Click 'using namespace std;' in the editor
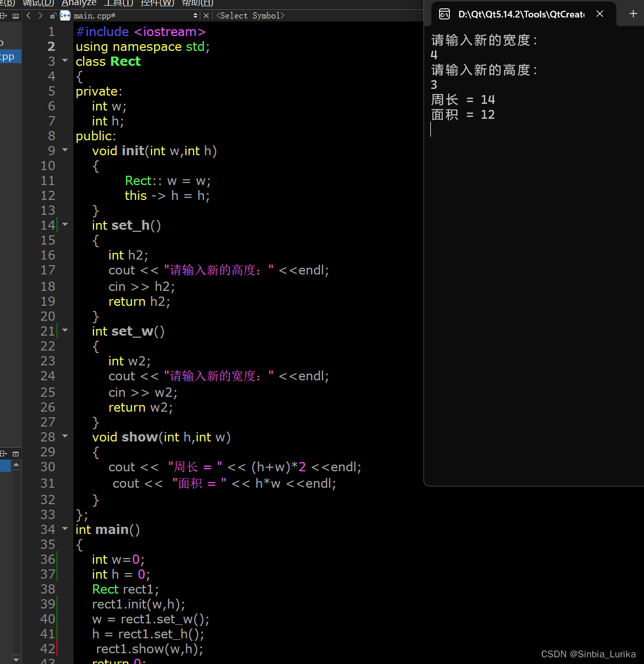Screen dimensions: 644x664 143,47
